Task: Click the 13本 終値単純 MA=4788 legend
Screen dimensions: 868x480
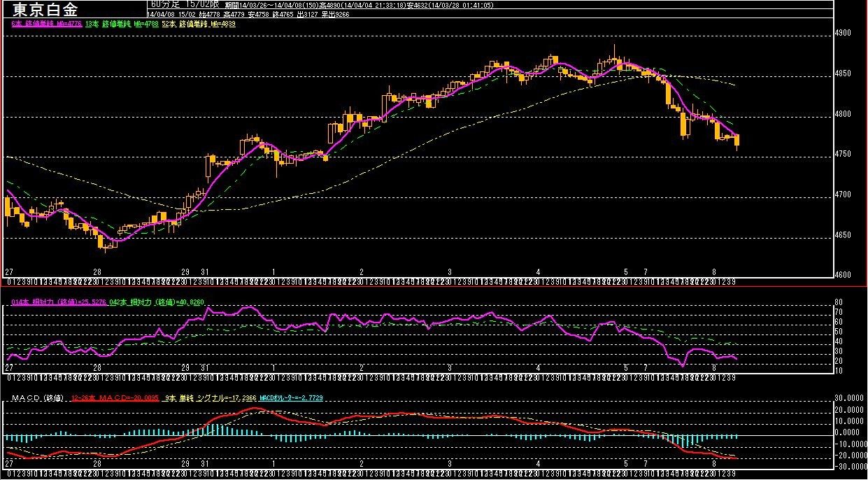Action: 122,24
